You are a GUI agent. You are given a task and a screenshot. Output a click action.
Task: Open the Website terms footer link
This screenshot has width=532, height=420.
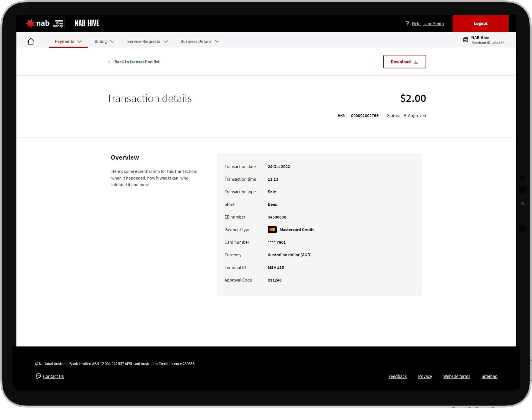coord(456,376)
